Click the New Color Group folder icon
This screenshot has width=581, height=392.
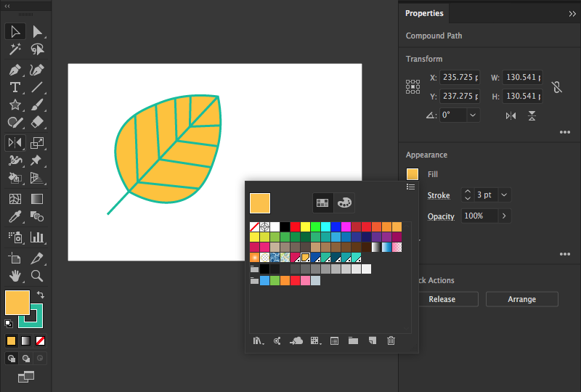353,340
